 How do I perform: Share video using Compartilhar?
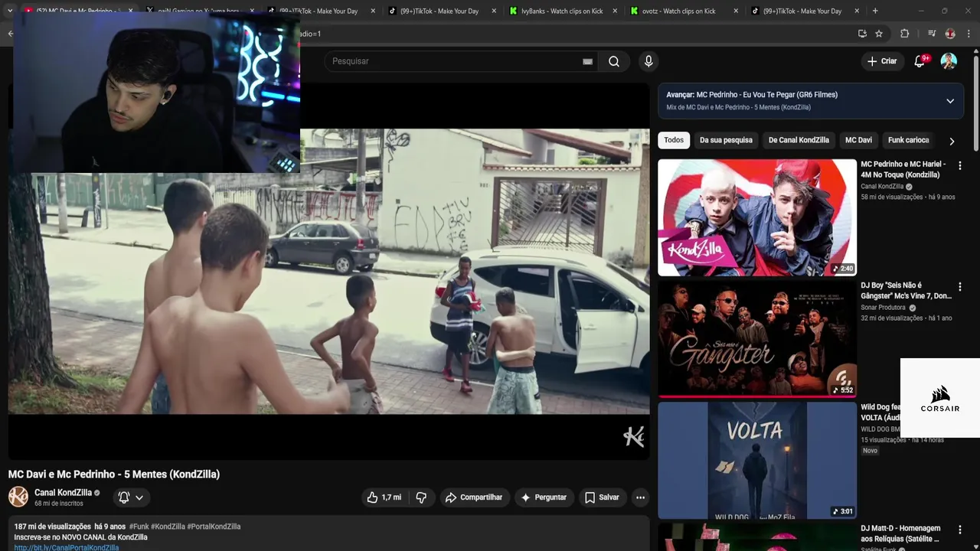pyautogui.click(x=474, y=497)
